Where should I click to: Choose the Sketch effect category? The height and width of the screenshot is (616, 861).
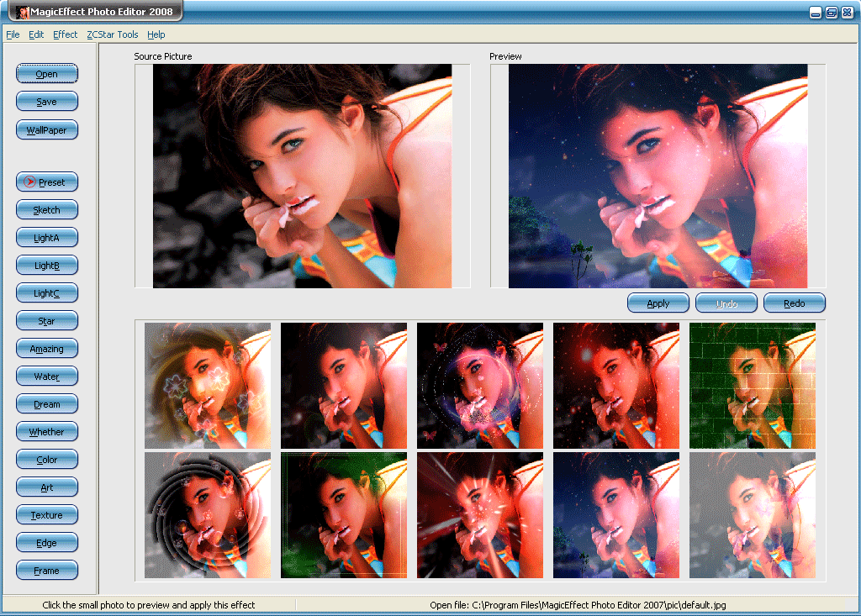point(47,210)
